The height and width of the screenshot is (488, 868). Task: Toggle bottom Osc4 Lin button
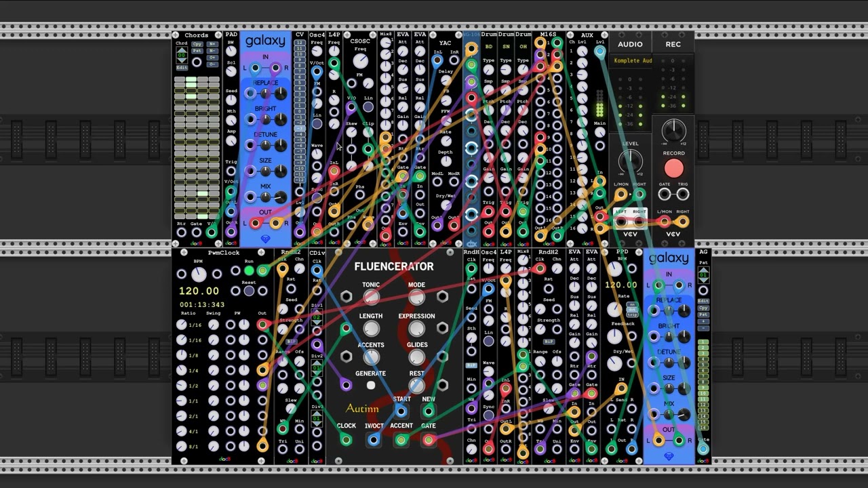488,342
